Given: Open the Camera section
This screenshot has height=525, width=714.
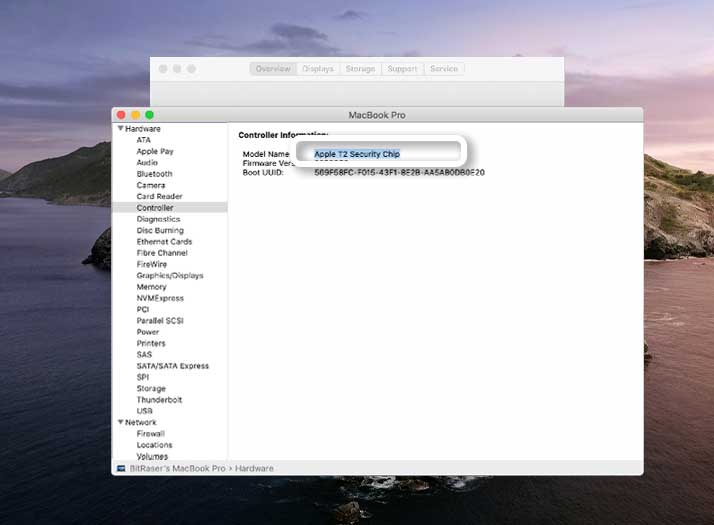Looking at the screenshot, I should click(x=151, y=185).
